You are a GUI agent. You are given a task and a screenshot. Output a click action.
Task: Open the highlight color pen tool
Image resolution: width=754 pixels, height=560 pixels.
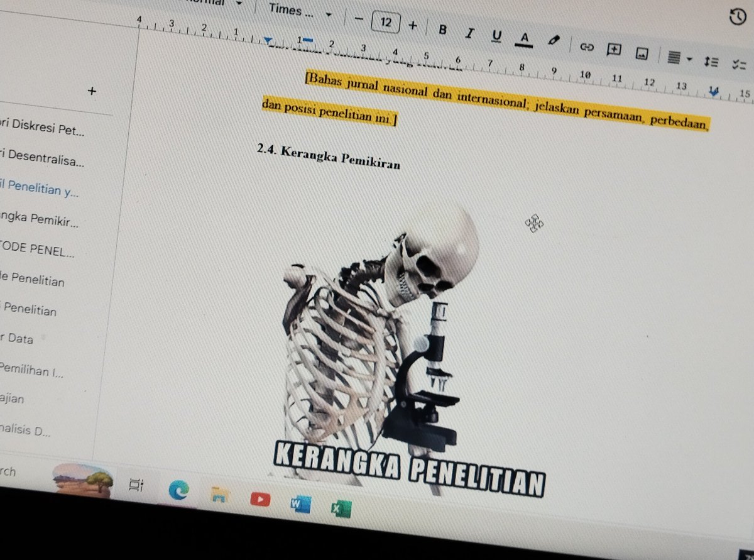(553, 41)
